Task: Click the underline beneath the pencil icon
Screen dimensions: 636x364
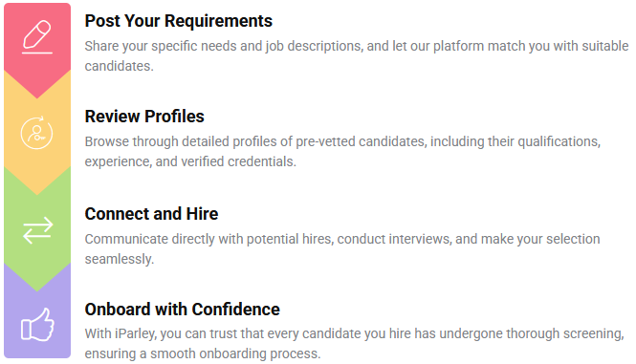Action: 37,53
